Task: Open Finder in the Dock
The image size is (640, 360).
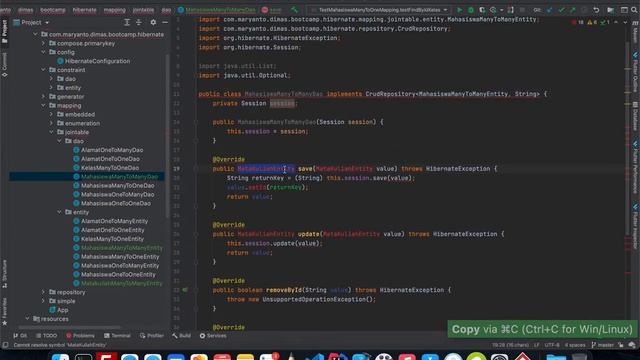Action: tap(60, 356)
